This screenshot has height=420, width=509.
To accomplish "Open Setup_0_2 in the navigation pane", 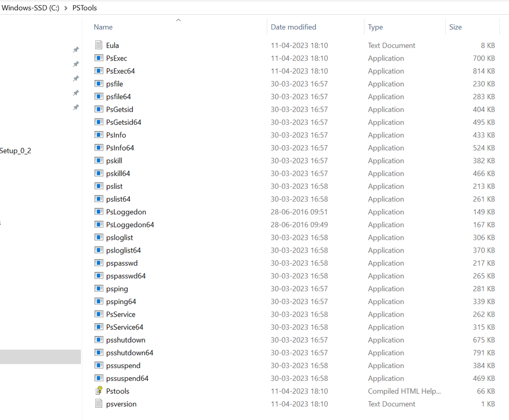I will pos(15,151).
